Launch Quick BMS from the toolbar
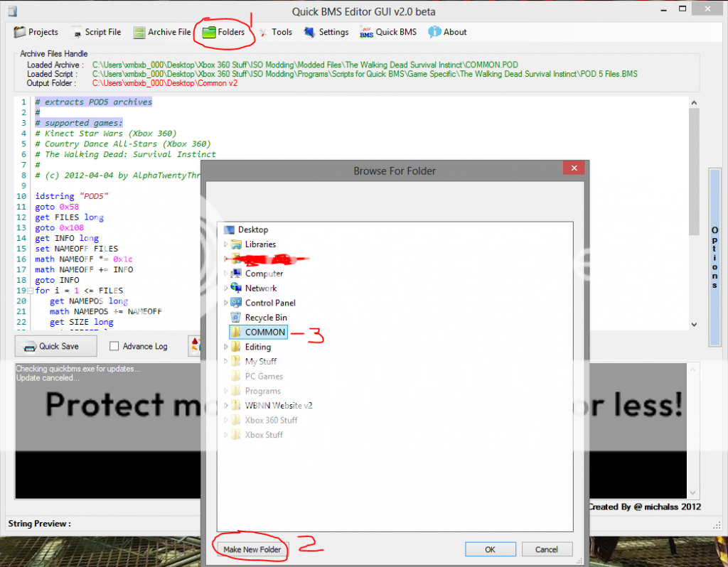This screenshot has height=567, width=728. pyautogui.click(x=388, y=32)
